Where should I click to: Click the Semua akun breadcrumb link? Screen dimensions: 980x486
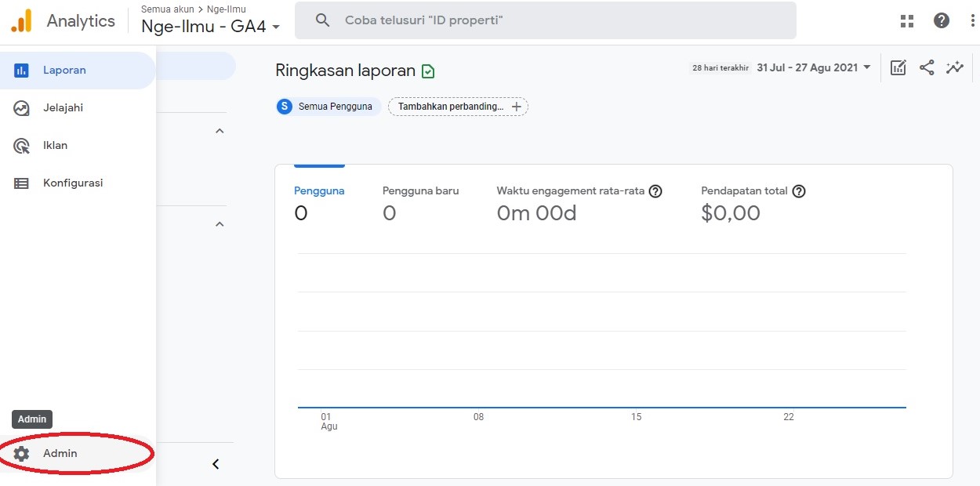click(167, 9)
